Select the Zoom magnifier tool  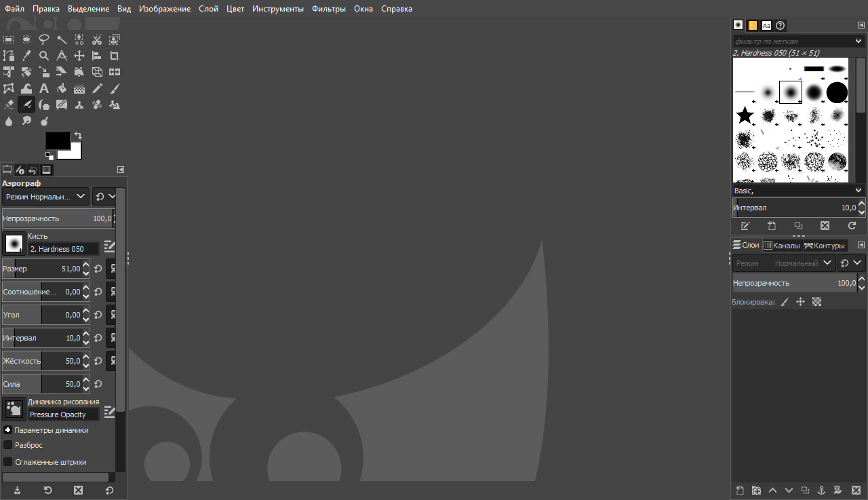point(44,56)
